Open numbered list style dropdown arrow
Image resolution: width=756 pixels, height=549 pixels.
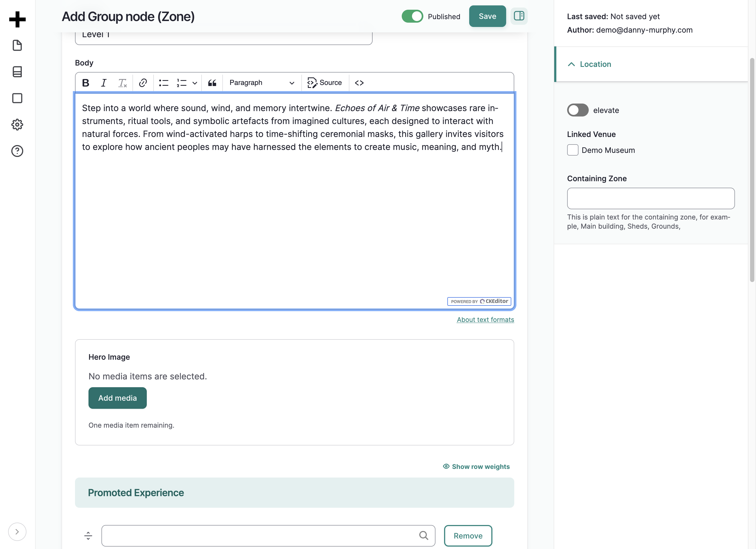pyautogui.click(x=195, y=83)
